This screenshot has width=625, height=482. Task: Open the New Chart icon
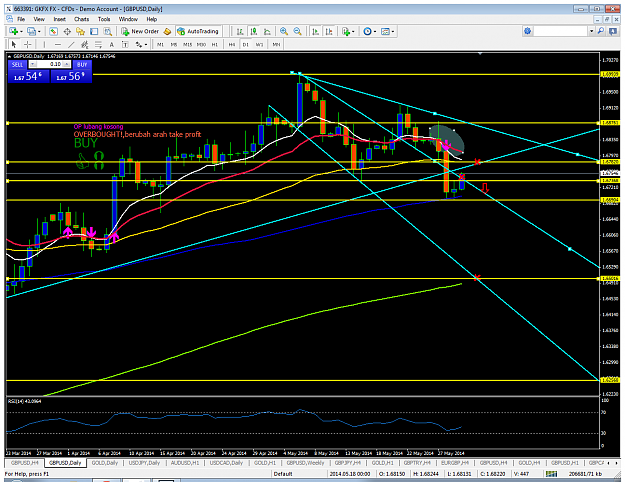13,31
